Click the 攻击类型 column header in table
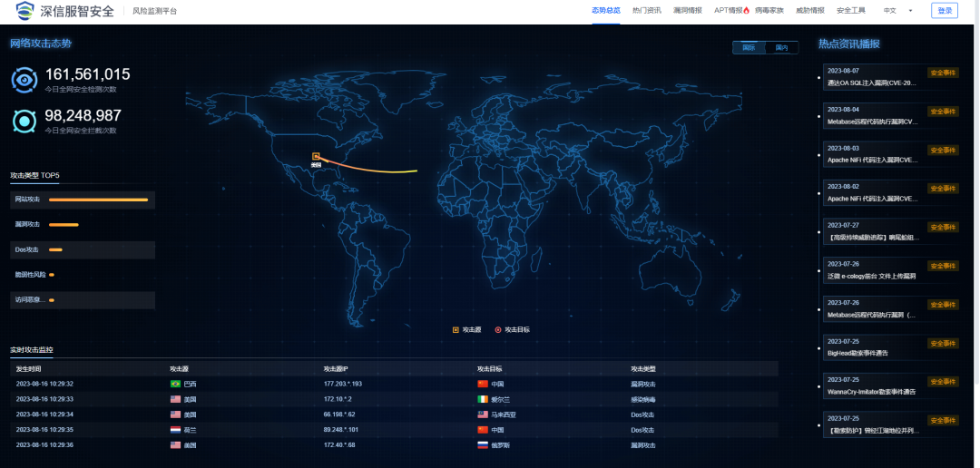The image size is (980, 468). click(x=643, y=368)
